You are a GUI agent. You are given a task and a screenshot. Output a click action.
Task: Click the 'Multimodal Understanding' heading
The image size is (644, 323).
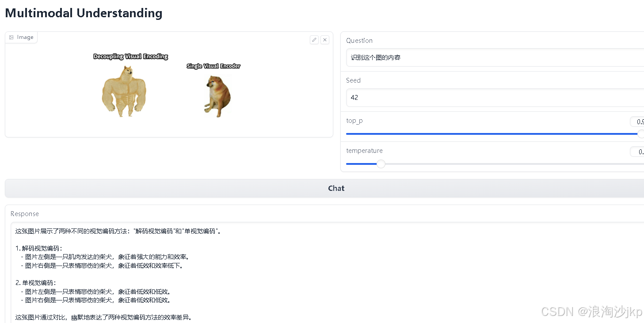pyautogui.click(x=84, y=13)
